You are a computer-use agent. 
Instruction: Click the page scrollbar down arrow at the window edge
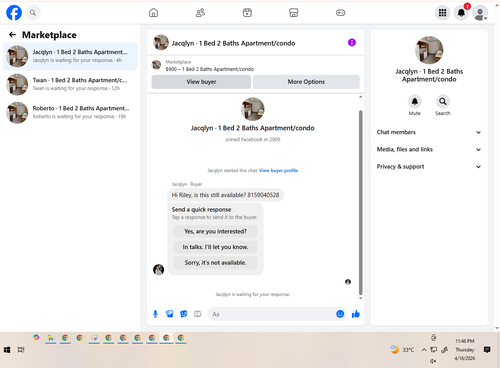point(497,328)
